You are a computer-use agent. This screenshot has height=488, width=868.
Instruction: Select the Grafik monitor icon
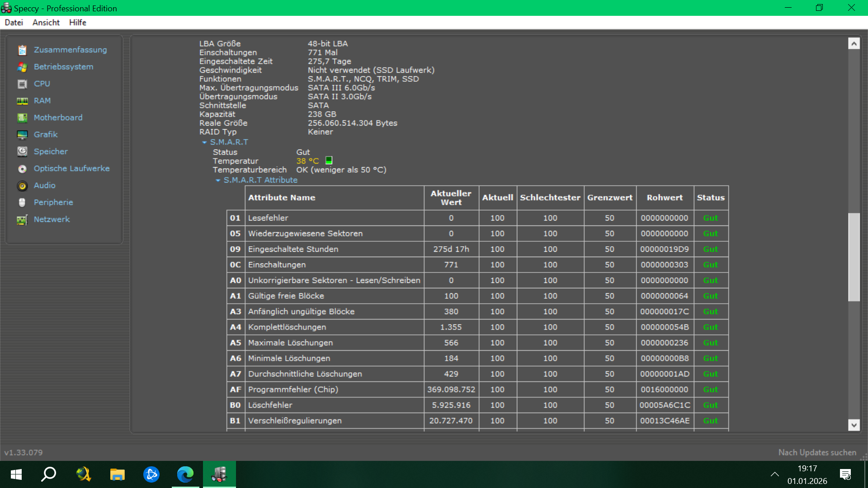pos(22,135)
